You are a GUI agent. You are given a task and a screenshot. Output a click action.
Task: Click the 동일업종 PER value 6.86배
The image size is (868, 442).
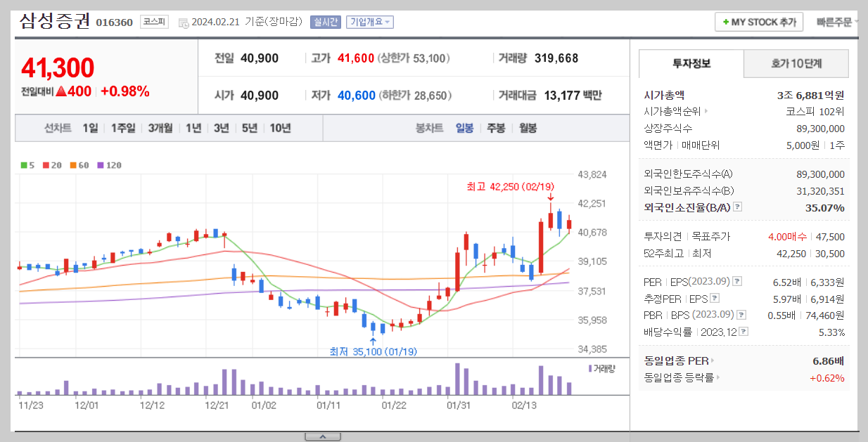click(828, 360)
